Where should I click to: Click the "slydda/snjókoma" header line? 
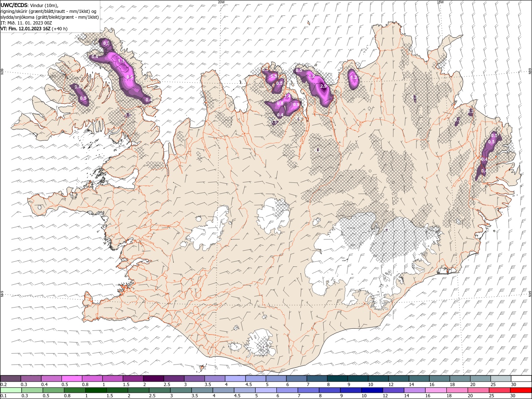click(49, 17)
